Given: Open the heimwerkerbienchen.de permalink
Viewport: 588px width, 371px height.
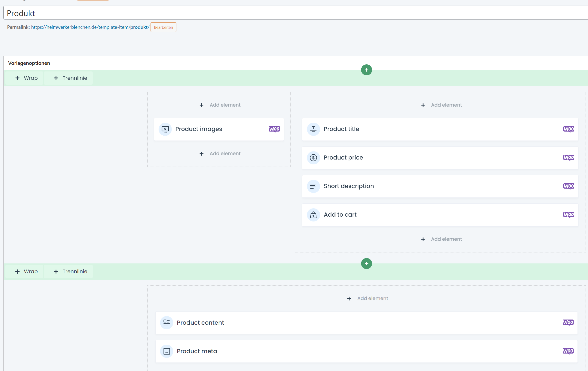Looking at the screenshot, I should point(90,27).
